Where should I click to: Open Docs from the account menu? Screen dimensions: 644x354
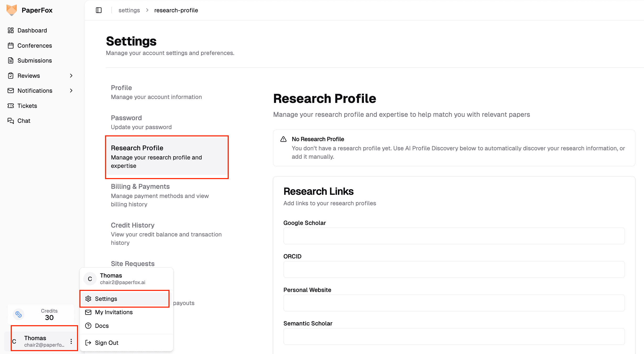click(x=102, y=326)
